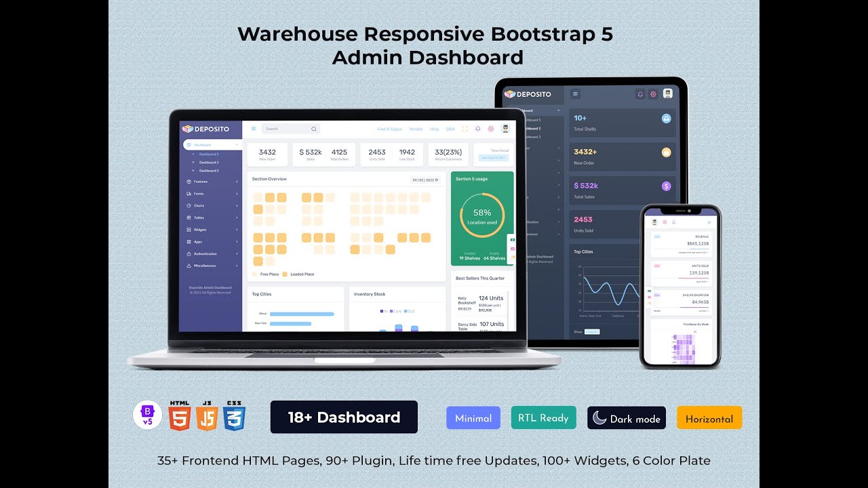The height and width of the screenshot is (488, 868).
Task: Click the Charts pie icon in the sidebar
Action: (189, 205)
